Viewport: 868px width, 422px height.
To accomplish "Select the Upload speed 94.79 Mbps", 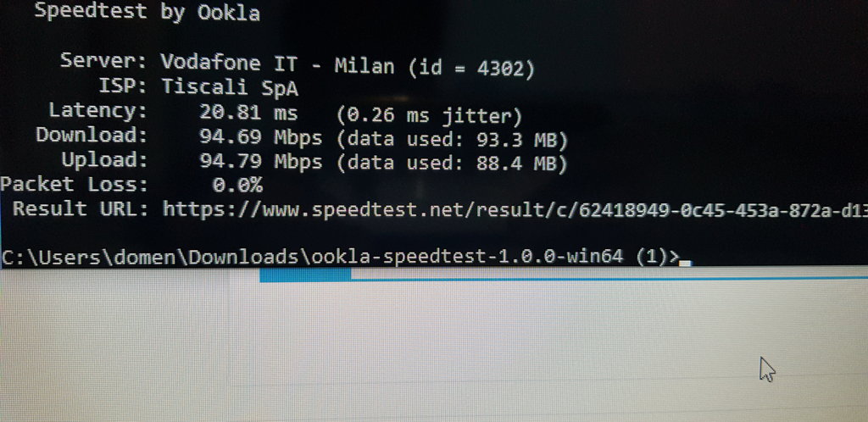I will point(261,161).
